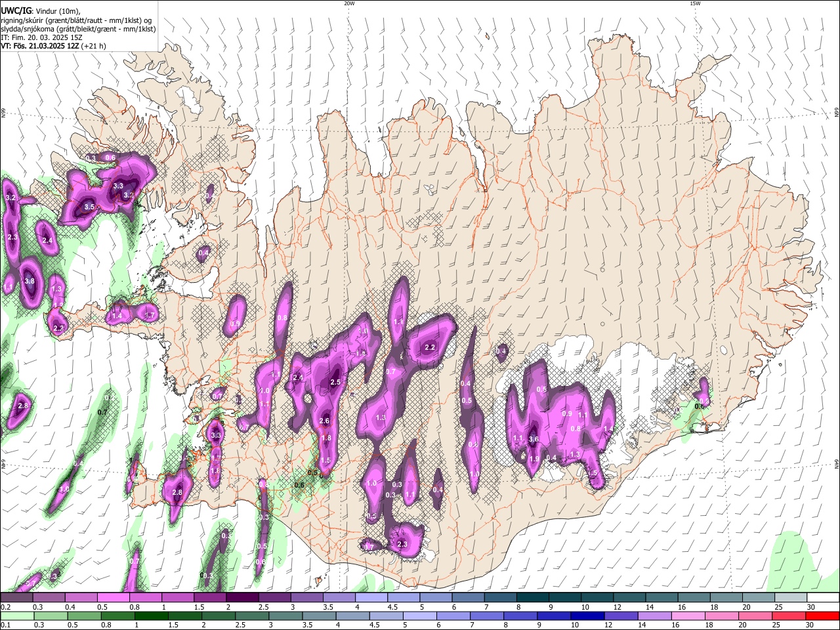This screenshot has height=630, width=840.
Task: Click the 0.2 label in the snow legend
Action: [5, 607]
